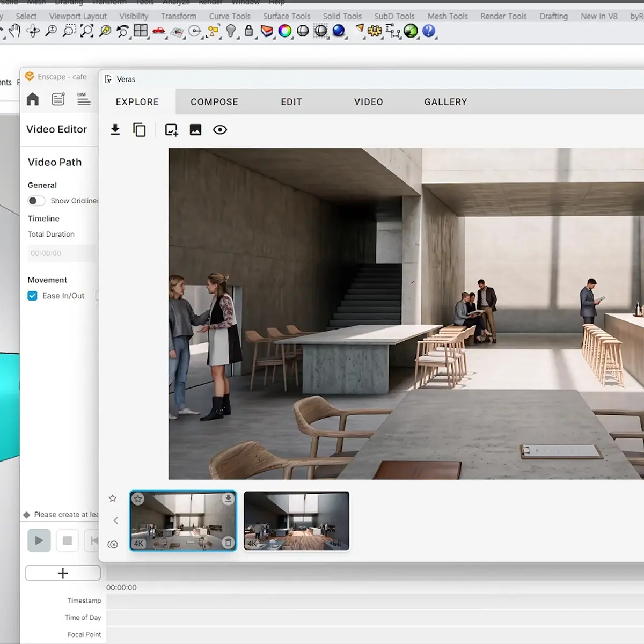
Task: Click the download icon in Veras toolbar
Action: (115, 130)
